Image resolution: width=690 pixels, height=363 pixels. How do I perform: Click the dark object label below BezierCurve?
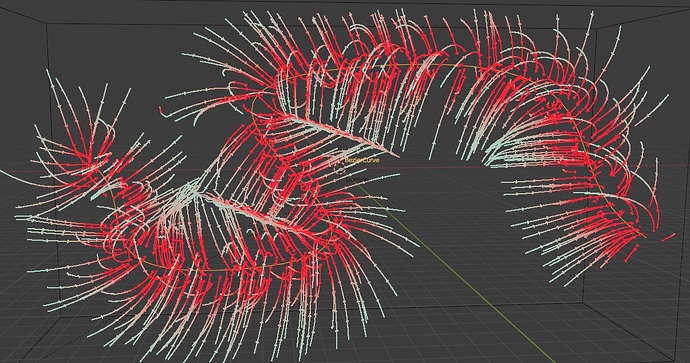point(357,180)
